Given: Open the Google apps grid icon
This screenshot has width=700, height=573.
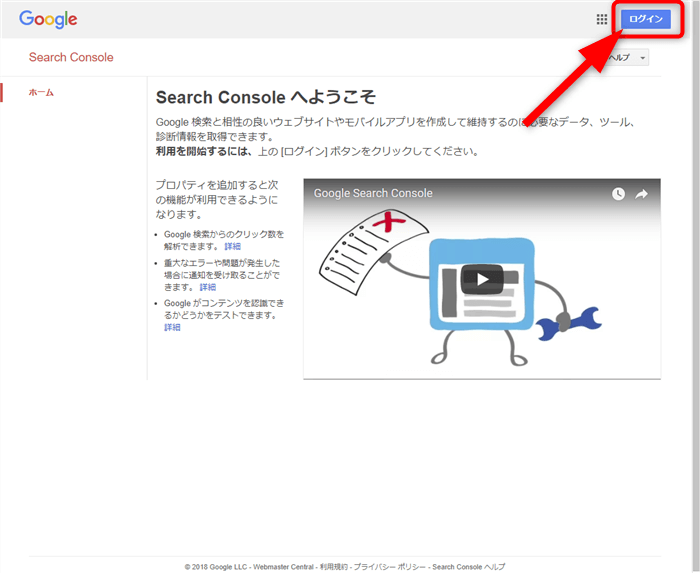Looking at the screenshot, I should tap(602, 19).
